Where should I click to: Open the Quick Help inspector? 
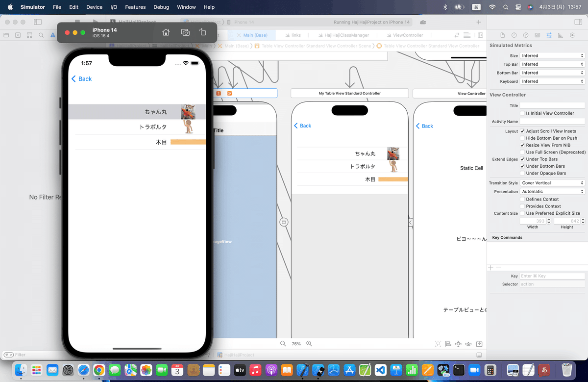tap(526, 35)
